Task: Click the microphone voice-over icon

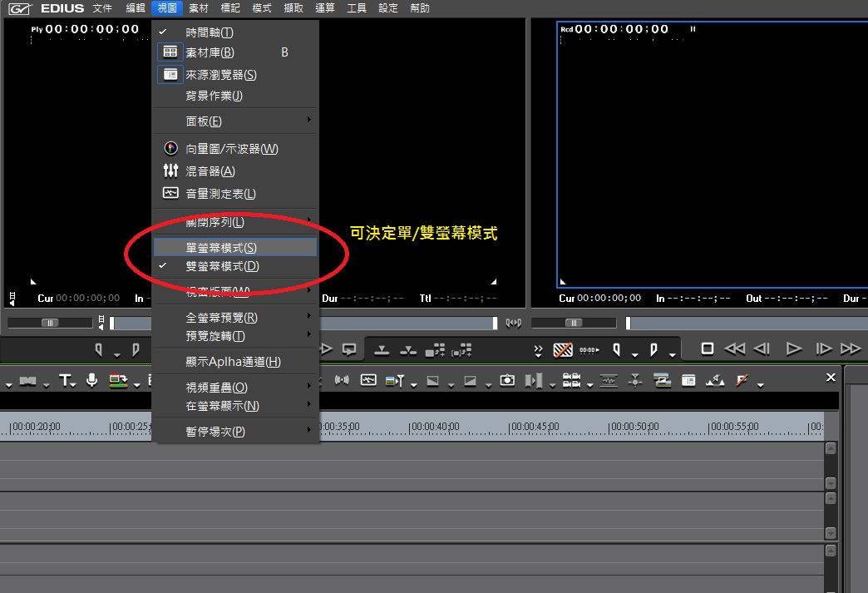Action: [x=92, y=380]
